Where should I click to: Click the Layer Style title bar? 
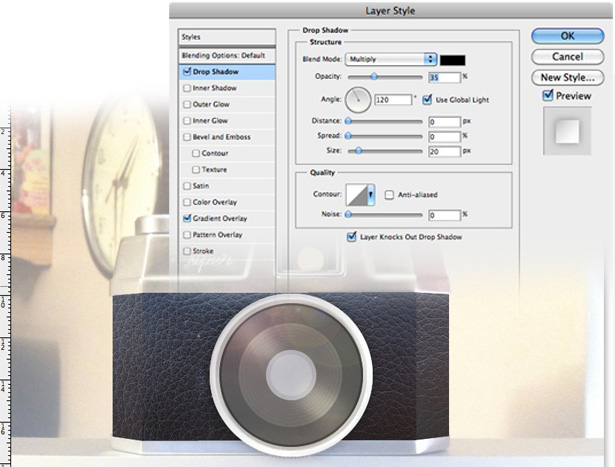tap(390, 11)
